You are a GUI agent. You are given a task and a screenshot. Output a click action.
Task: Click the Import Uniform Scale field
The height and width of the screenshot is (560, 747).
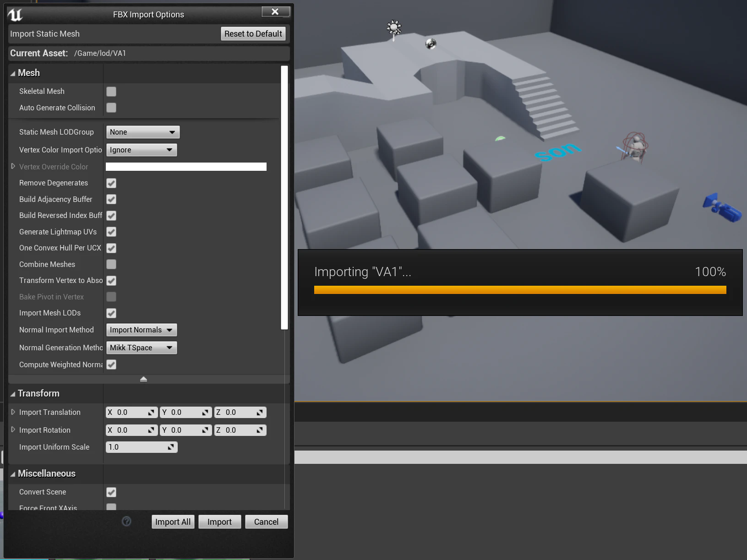tap(142, 447)
